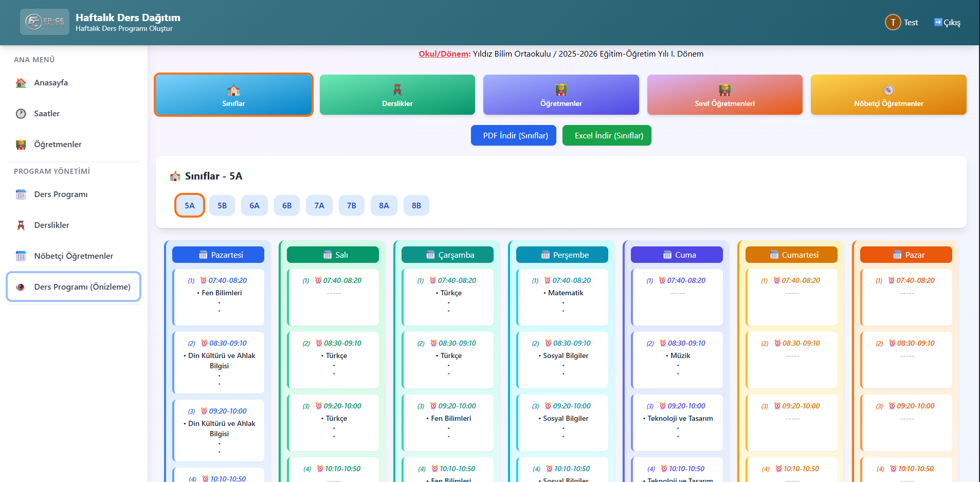980x482 pixels.
Task: Switch to the Öğretmenler purple tab
Action: [x=561, y=95]
